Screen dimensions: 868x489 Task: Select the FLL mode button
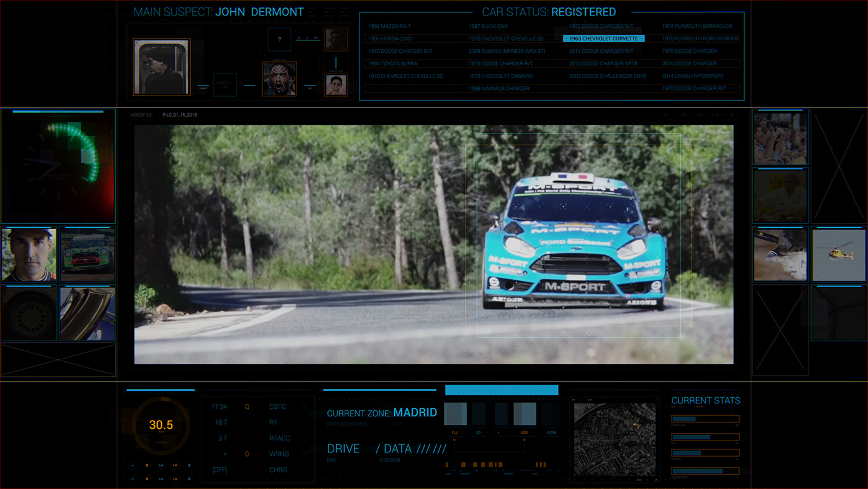point(455,432)
